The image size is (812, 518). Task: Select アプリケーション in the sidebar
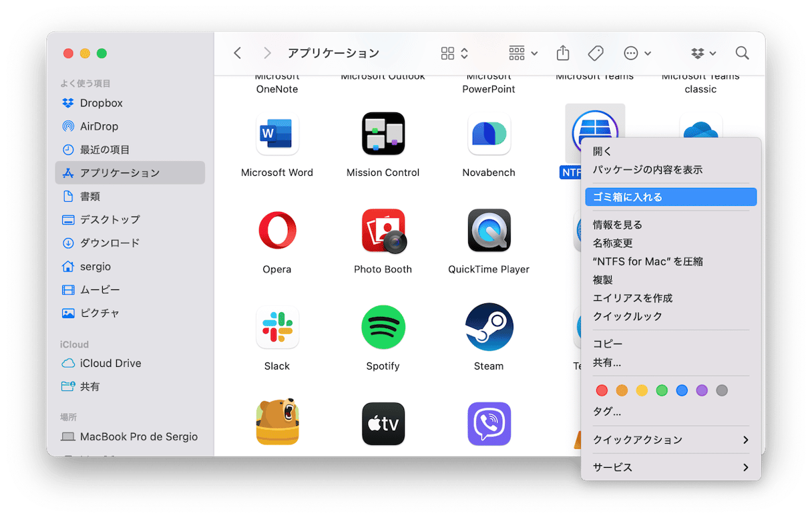click(x=130, y=172)
